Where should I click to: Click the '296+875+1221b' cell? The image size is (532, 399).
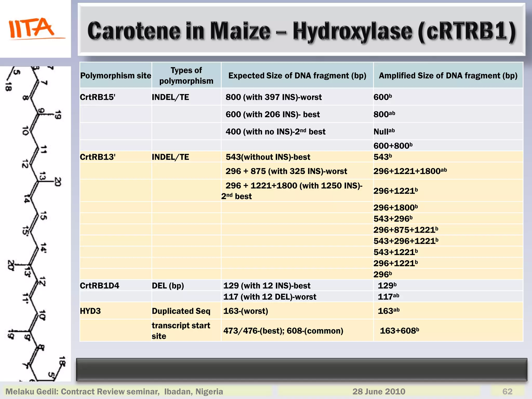[x=448, y=230]
